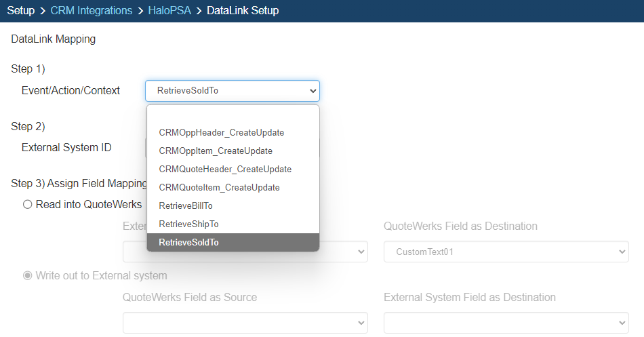Click the External System Field as Destination label
This screenshot has width=644, height=337.
[470, 297]
